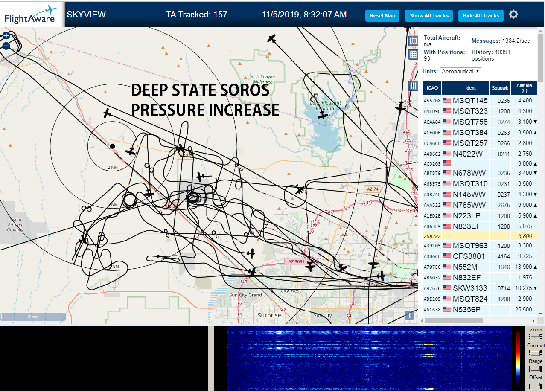545x392 pixels.
Task: Click the sidebar horizontal scrollbar left arrow
Action: [422, 321]
